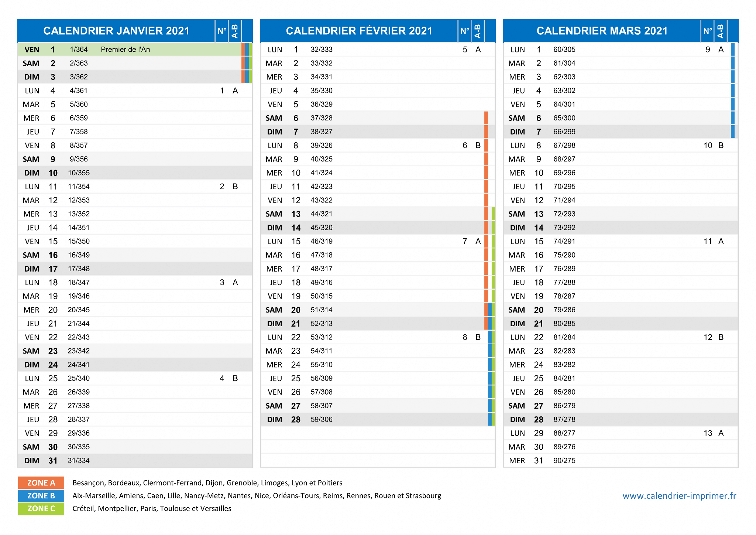Viewport: 756px width, 535px height.
Task: Select the 'Premier de l'An' holiday label
Action: click(x=126, y=50)
